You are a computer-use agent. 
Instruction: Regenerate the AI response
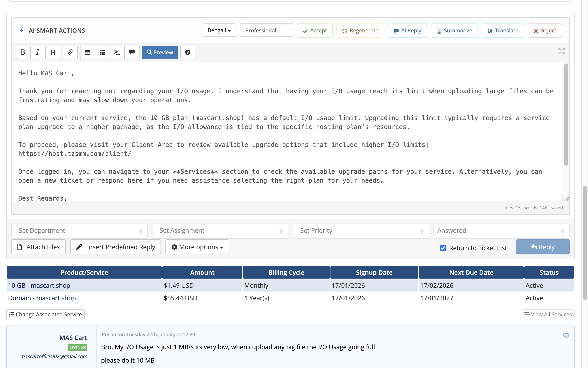tap(360, 30)
